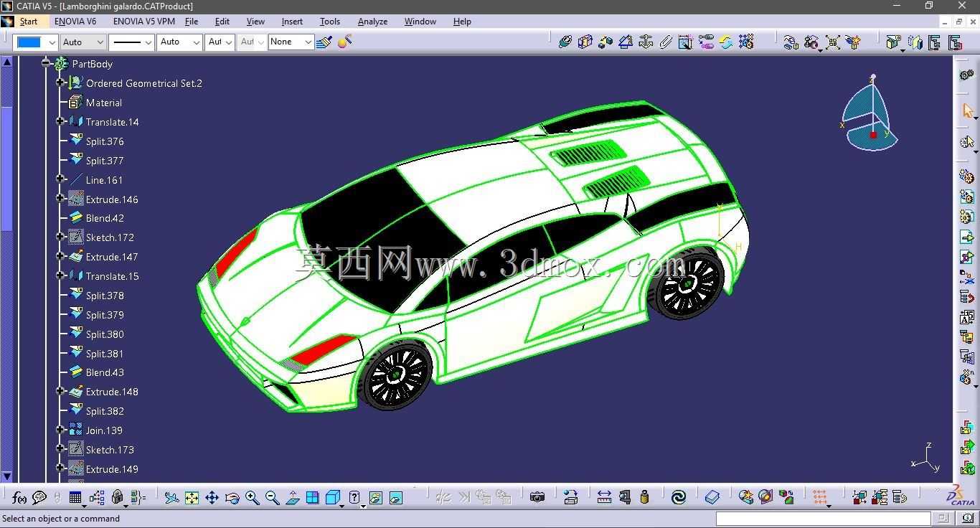
Task: Click the Painter brush icon
Action: tap(324, 42)
